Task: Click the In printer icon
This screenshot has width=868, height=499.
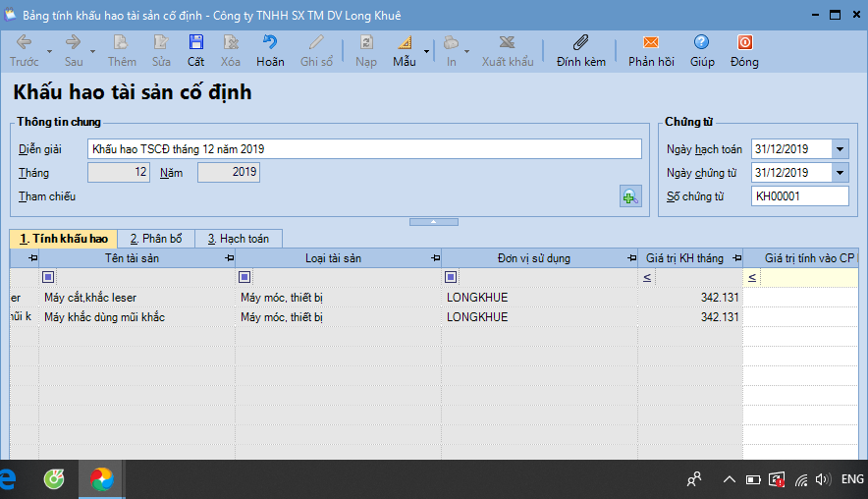Action: pos(451,42)
